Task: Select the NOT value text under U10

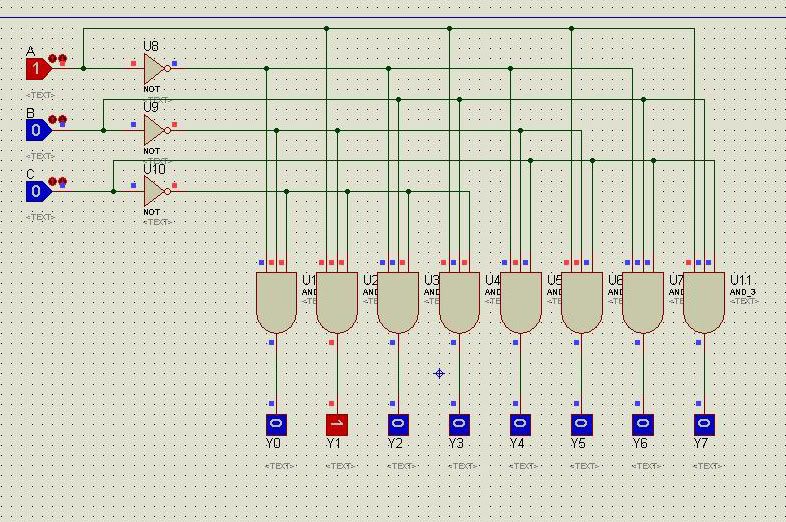Action: [x=151, y=212]
